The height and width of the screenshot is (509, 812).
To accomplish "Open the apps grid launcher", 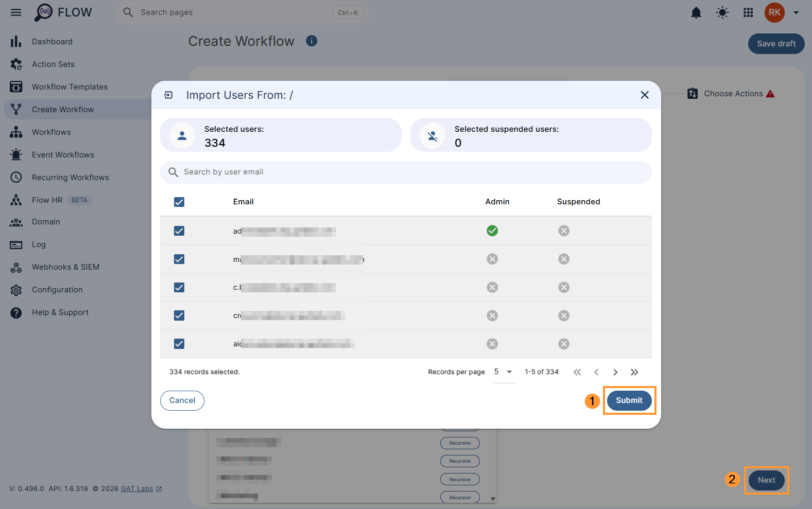I will [x=748, y=12].
